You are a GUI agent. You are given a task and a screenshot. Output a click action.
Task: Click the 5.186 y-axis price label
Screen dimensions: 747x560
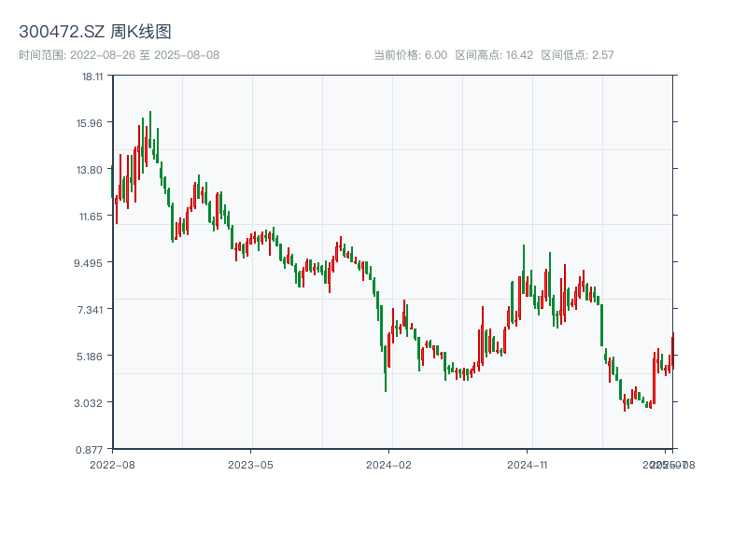point(91,357)
